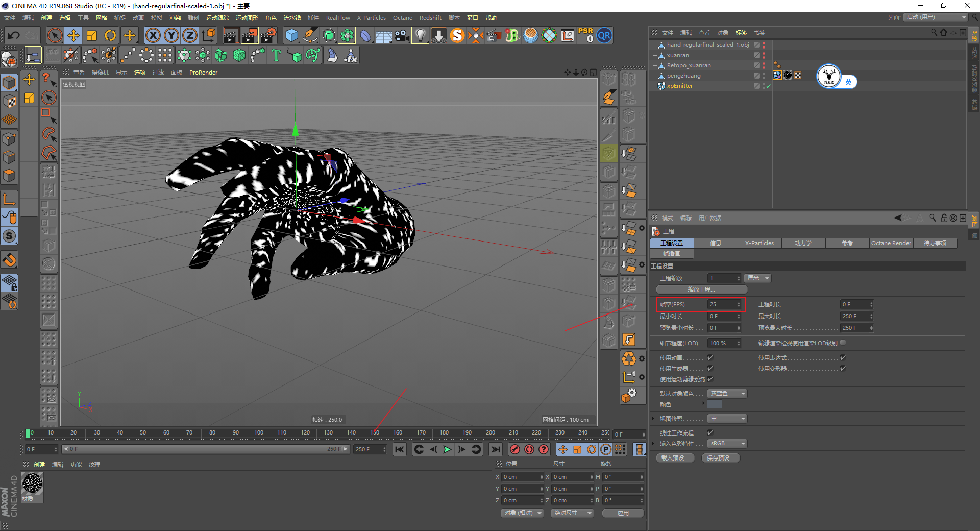Activate the Rotate tool
This screenshot has height=531, width=980.
110,35
